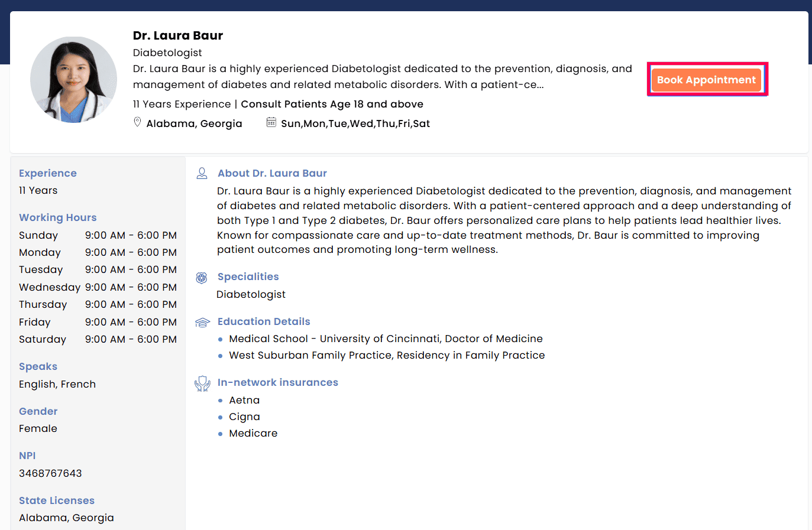812x530 pixels.
Task: Click the State Licenses heading
Action: point(57,500)
